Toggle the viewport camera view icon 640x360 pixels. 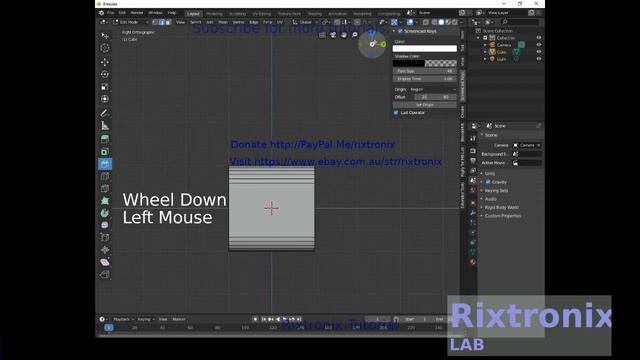click(333, 35)
